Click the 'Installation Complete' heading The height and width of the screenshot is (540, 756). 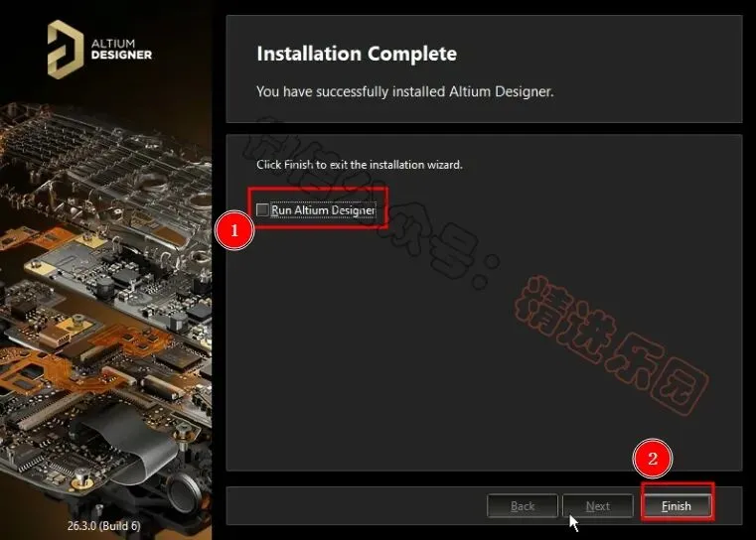pos(357,54)
